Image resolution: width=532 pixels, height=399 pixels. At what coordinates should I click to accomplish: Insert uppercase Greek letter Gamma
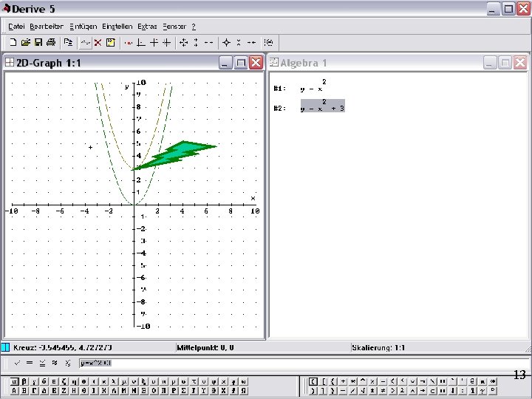click(x=34, y=391)
